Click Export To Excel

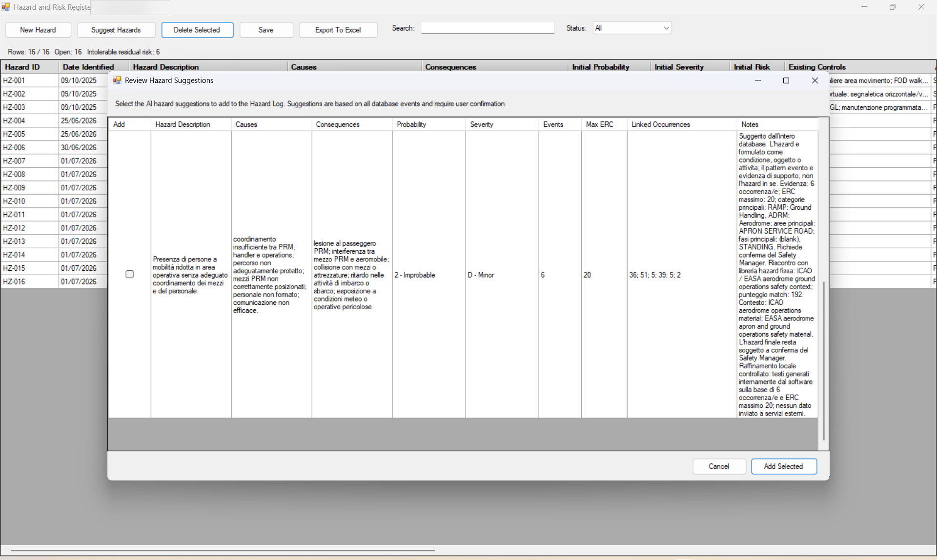click(338, 30)
